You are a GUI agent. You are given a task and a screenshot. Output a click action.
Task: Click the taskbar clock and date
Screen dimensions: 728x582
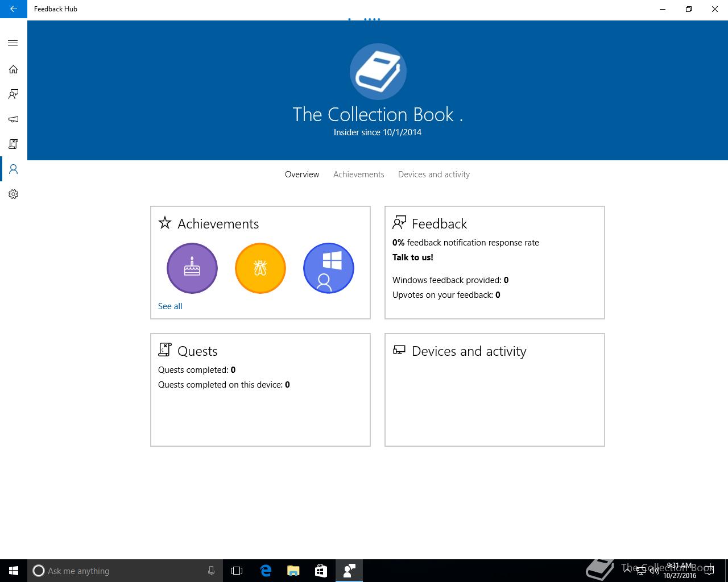(679, 571)
